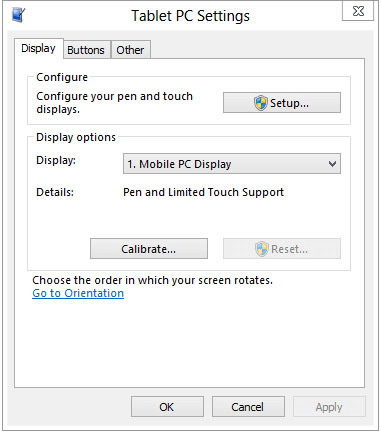The width and height of the screenshot is (381, 433).
Task: Click the Configure group label
Action: pos(62,77)
